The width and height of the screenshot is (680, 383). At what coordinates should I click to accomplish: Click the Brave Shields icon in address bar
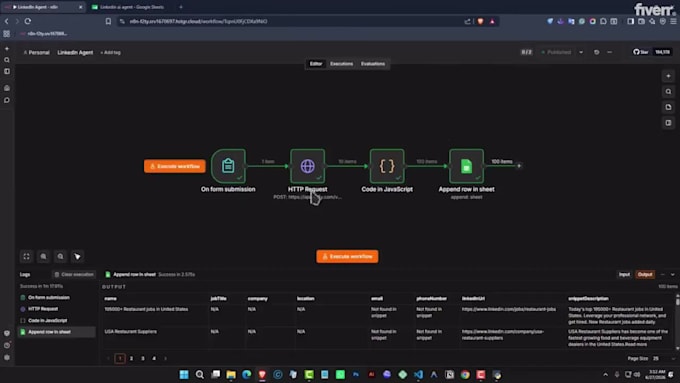click(480, 21)
